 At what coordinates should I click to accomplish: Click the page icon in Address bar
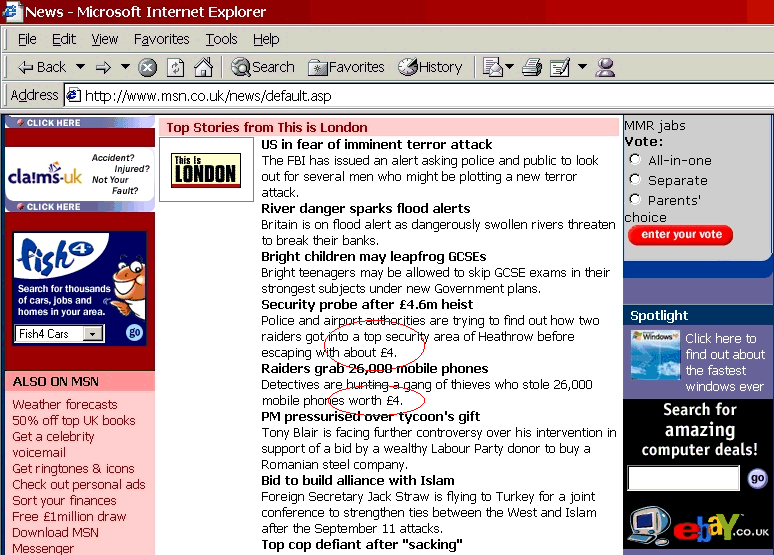[74, 95]
